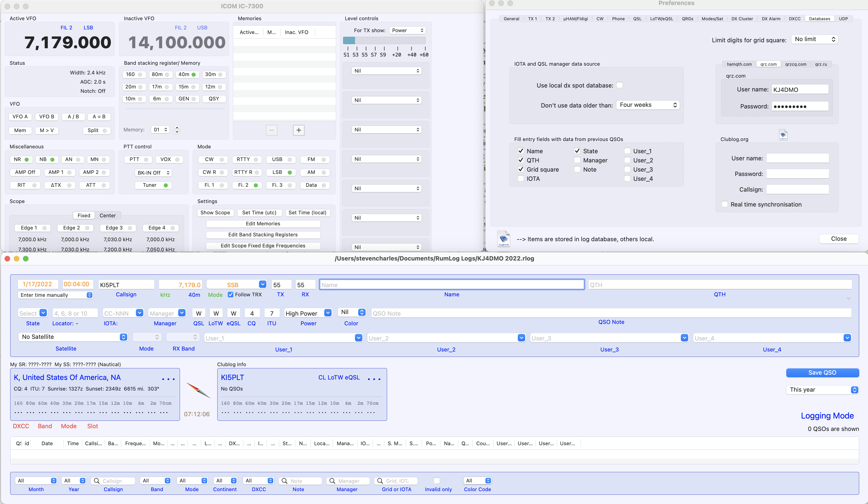This screenshot has width=868, height=504.
Task: Click the Save QSO button
Action: click(x=822, y=372)
